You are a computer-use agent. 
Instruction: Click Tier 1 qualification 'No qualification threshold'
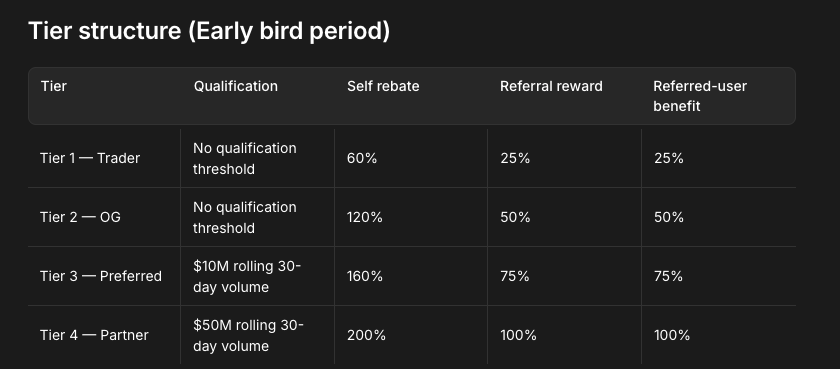(x=244, y=159)
